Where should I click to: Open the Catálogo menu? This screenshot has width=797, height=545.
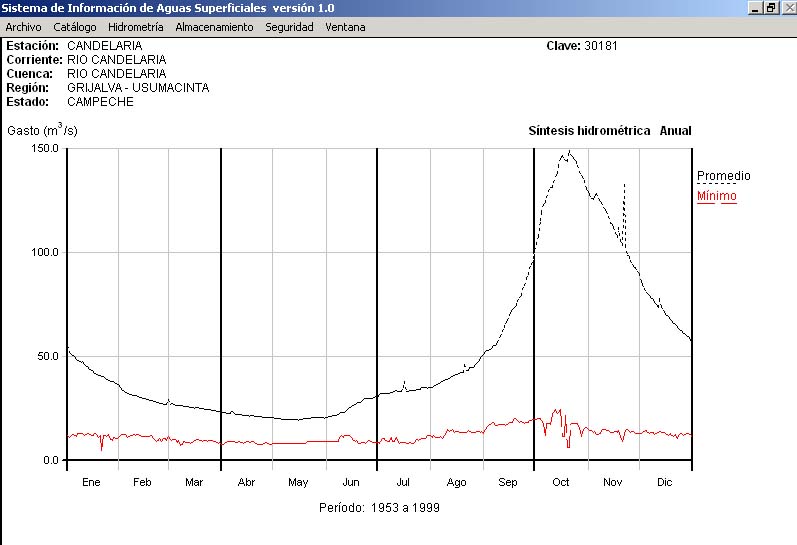(x=75, y=27)
